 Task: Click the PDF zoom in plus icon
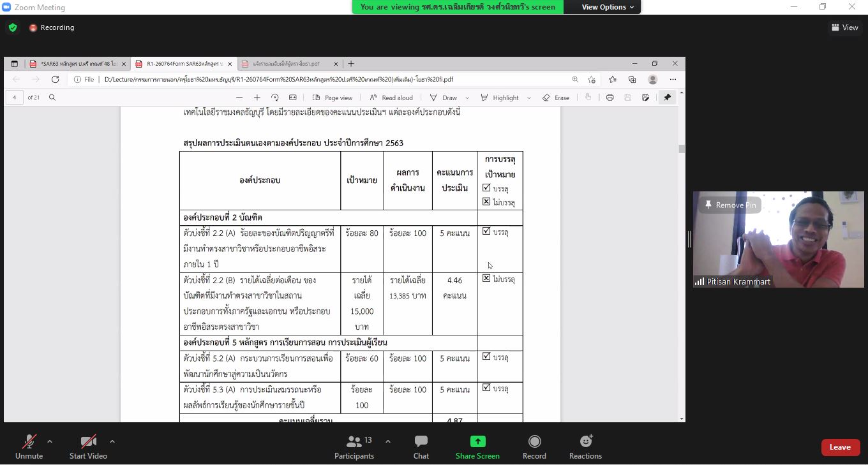pos(257,98)
